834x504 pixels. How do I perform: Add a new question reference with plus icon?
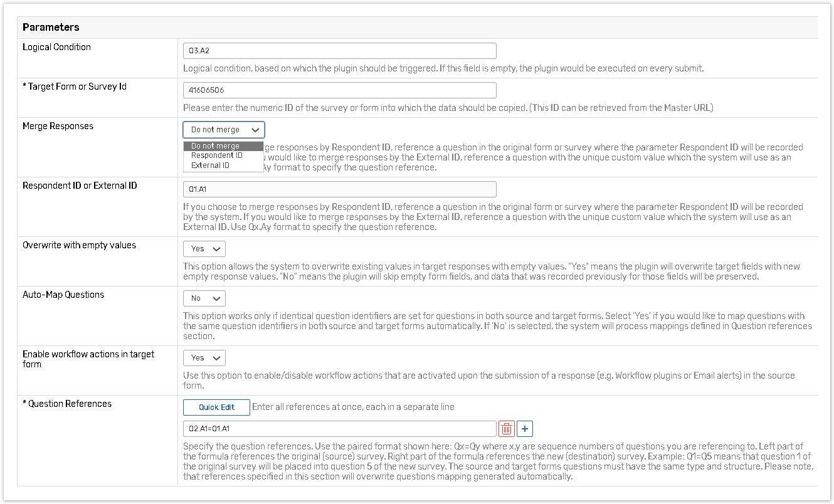(525, 429)
